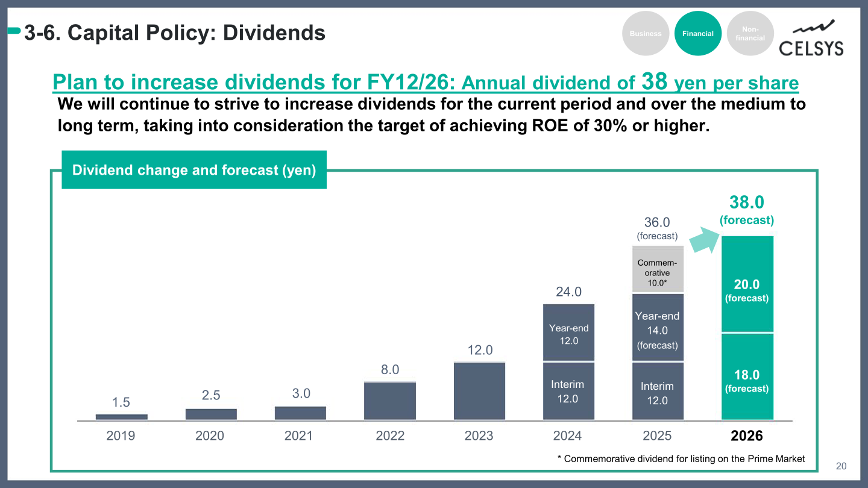The height and width of the screenshot is (488, 868).
Task: Click the Prime Market commemorative dividend footnote
Action: [681, 459]
